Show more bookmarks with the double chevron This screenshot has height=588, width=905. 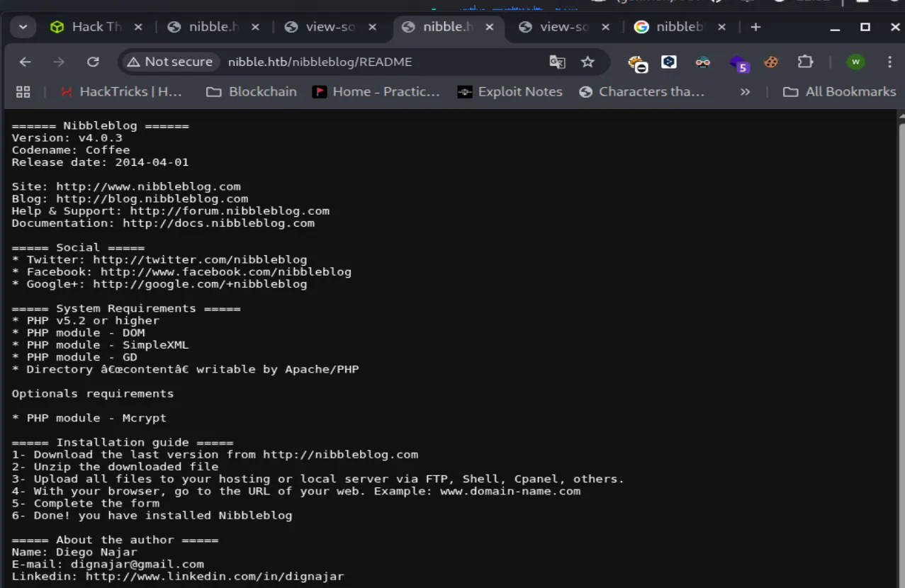pyautogui.click(x=745, y=92)
